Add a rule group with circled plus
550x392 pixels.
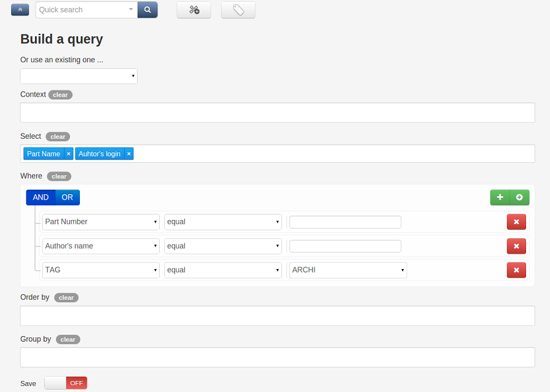coord(519,197)
